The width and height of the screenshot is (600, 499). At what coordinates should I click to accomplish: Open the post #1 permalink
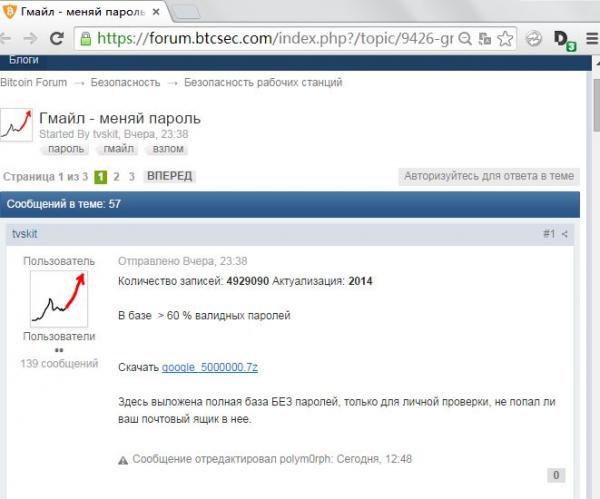pyautogui.click(x=549, y=234)
